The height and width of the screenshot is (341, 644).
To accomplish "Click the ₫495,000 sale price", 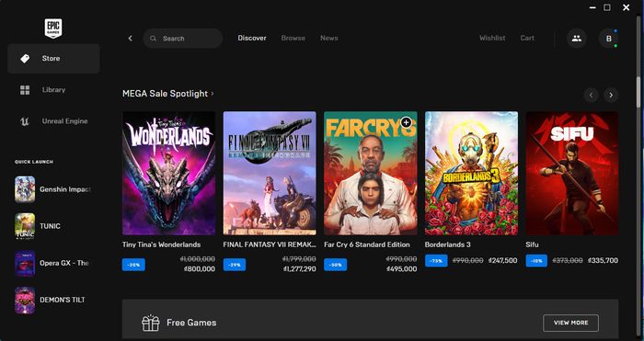I will pyautogui.click(x=402, y=269).
